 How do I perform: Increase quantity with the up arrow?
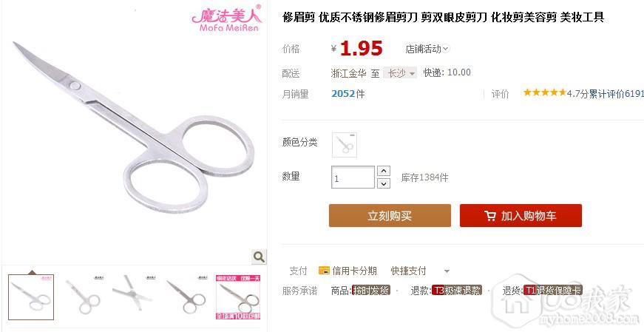383,171
